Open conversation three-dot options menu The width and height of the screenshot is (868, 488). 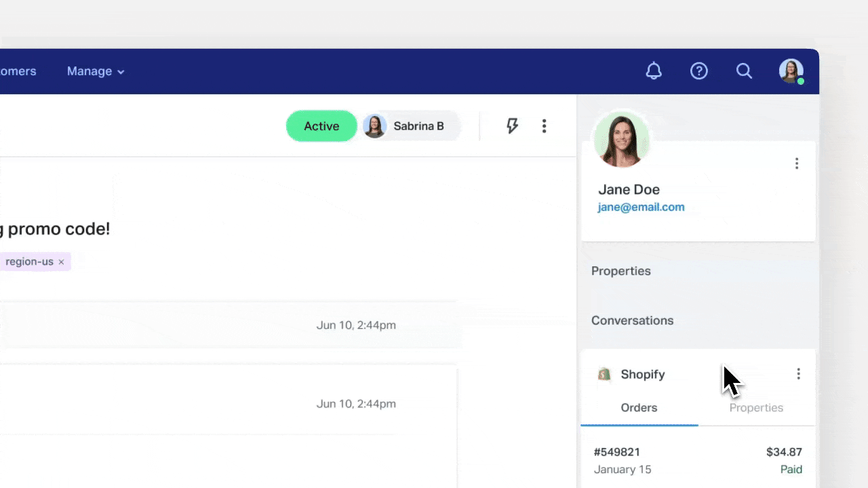click(544, 126)
